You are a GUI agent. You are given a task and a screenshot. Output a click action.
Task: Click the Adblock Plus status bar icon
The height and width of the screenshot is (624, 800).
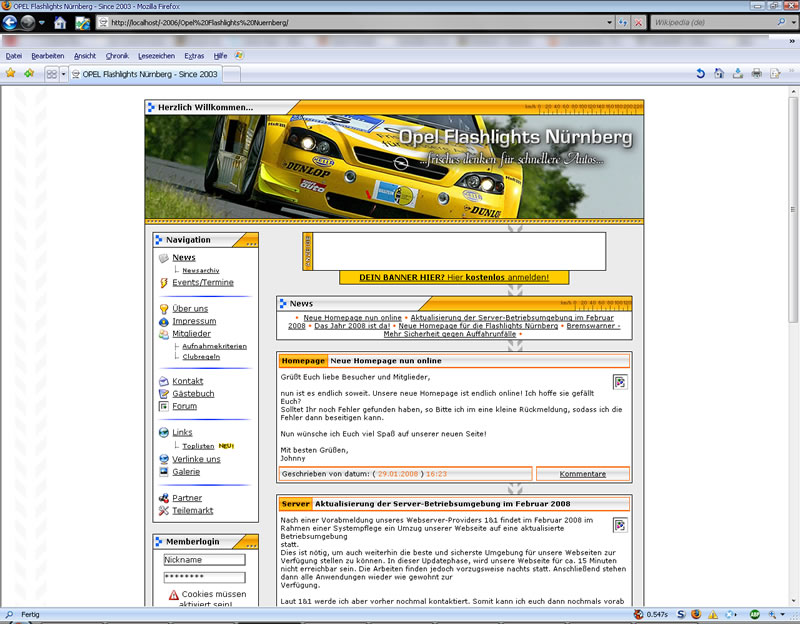(755, 614)
